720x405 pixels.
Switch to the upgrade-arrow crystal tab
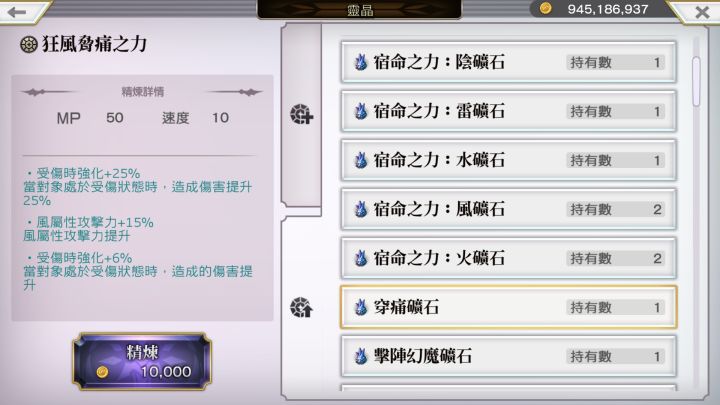point(301,307)
